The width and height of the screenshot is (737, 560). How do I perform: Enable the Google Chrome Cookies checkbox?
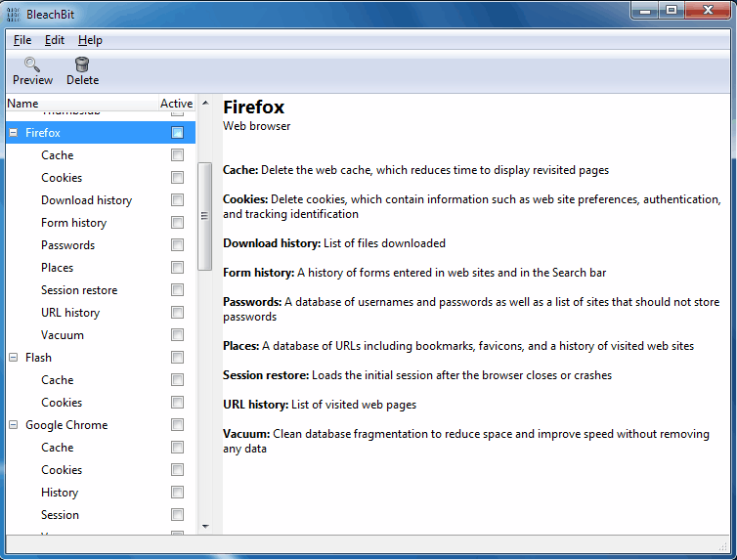click(x=177, y=470)
